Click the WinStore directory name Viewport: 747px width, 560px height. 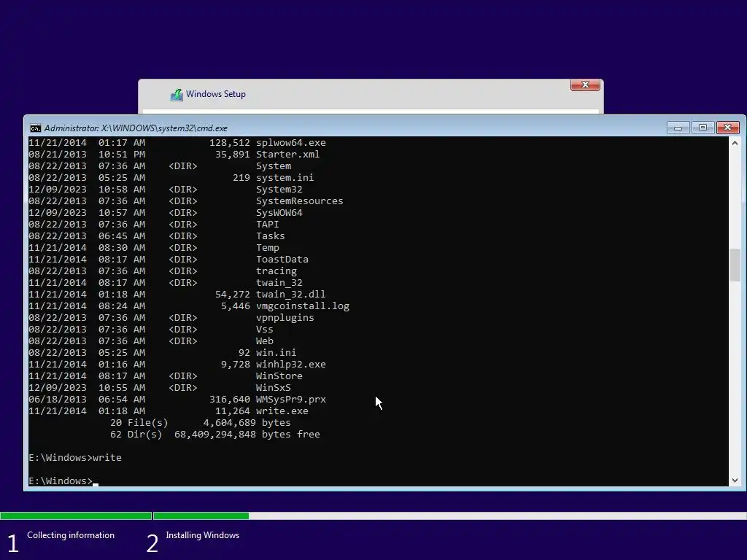click(x=279, y=376)
